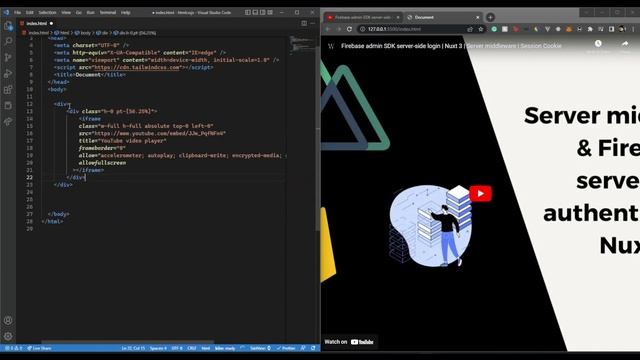Click the index.html breadcrumb
The width and height of the screenshot is (640, 360).
tap(36, 33)
